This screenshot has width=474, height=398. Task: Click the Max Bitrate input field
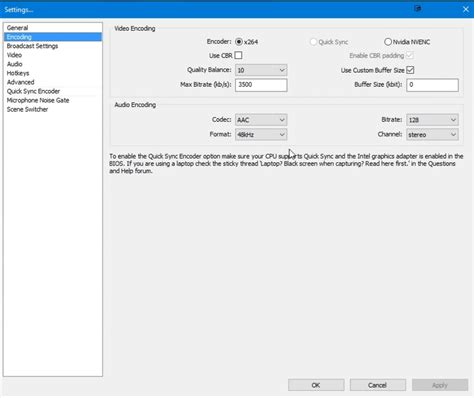pos(261,85)
